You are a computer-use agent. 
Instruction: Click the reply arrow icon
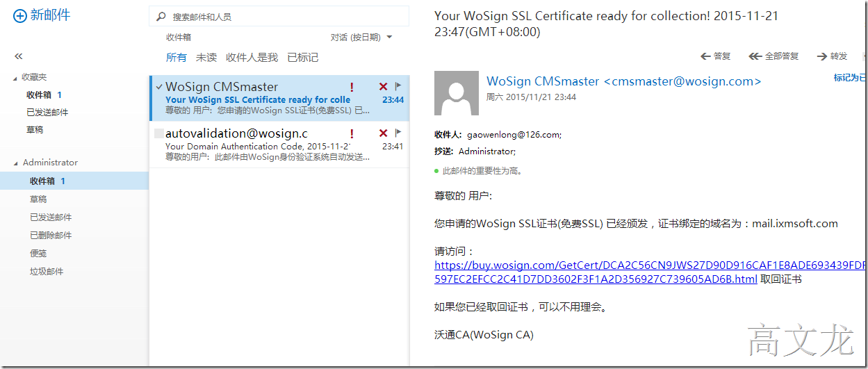pos(705,56)
